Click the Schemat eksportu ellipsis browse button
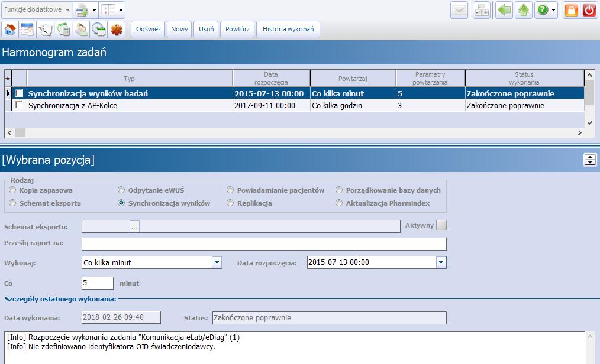Viewport: 600px width, 364px height. (x=134, y=226)
